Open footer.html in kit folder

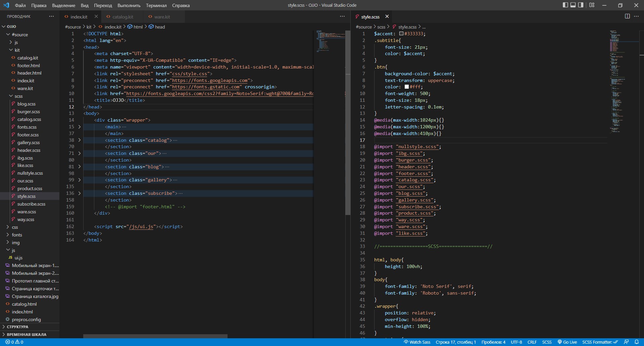pos(29,66)
